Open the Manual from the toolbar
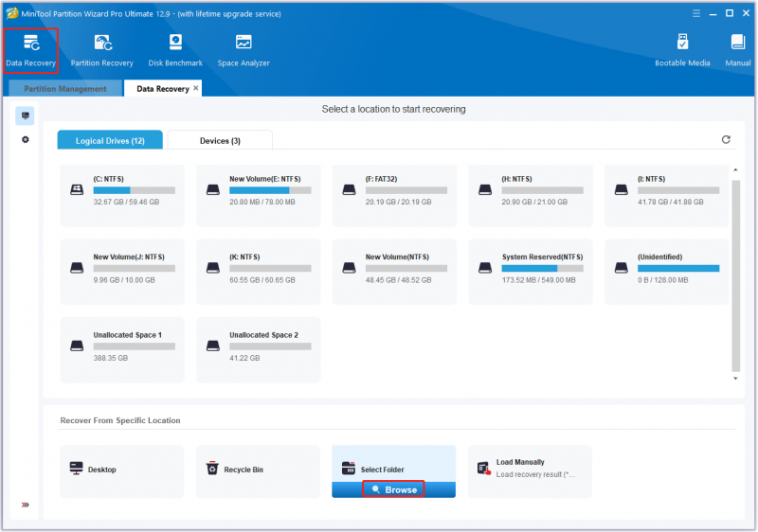Screen dimensions: 758x532 click(x=738, y=51)
